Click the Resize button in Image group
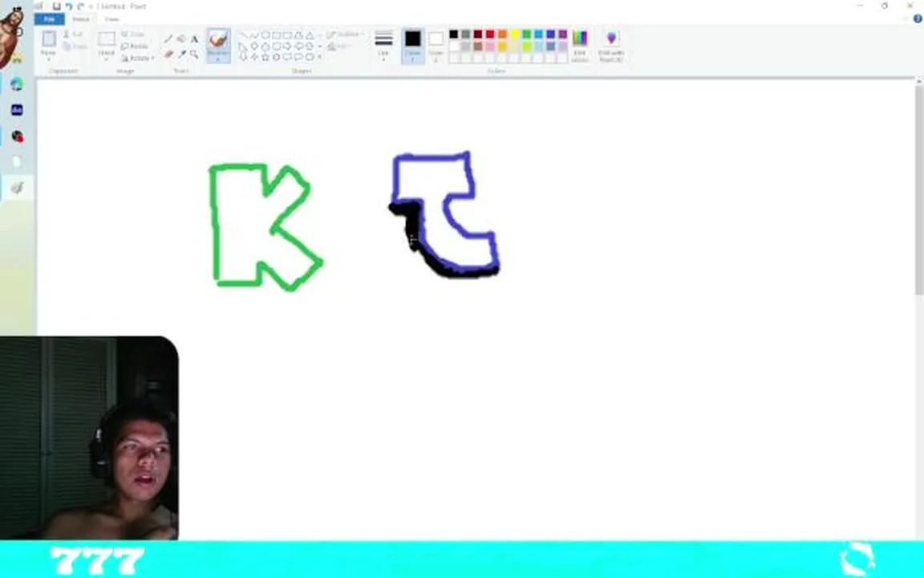Viewport: 924px width, 578px height. pos(135,46)
